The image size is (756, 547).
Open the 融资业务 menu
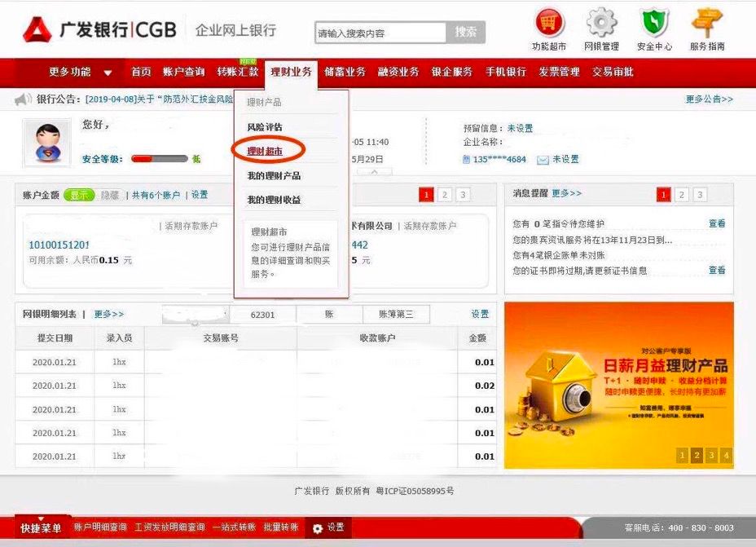click(x=398, y=72)
